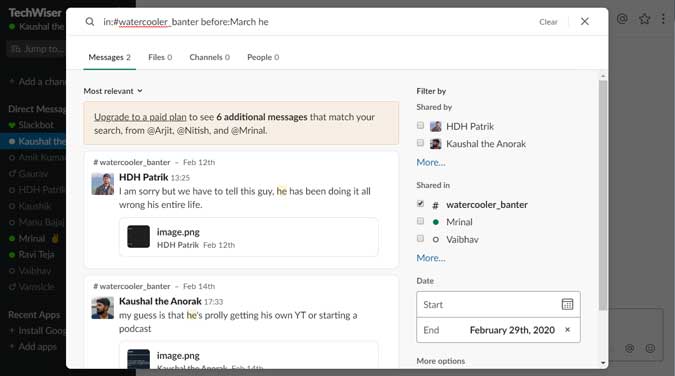Click the End date field value
This screenshot has height=376, width=675.
(x=512, y=330)
